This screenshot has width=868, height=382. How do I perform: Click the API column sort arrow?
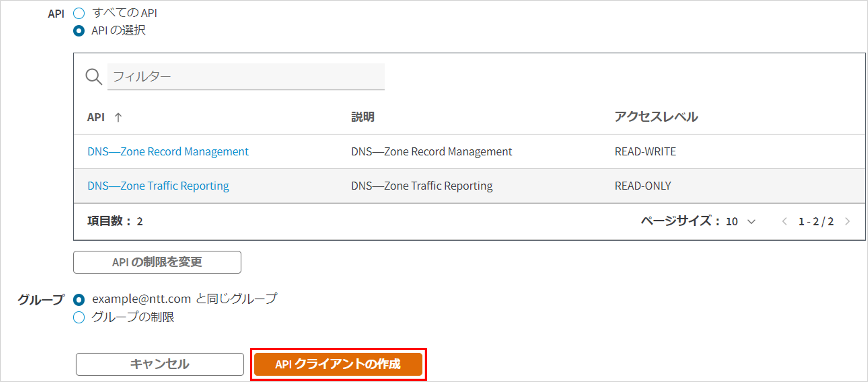tap(118, 118)
